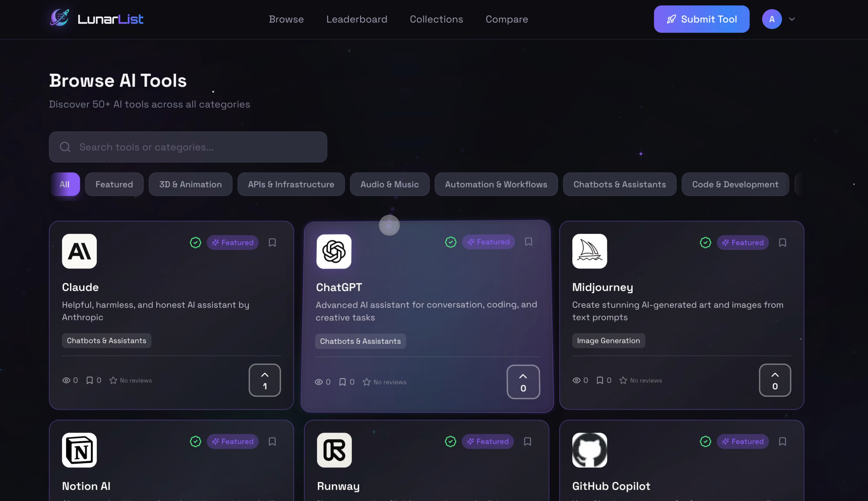Select the Claude tool logo
The width and height of the screenshot is (868, 501).
click(x=79, y=251)
